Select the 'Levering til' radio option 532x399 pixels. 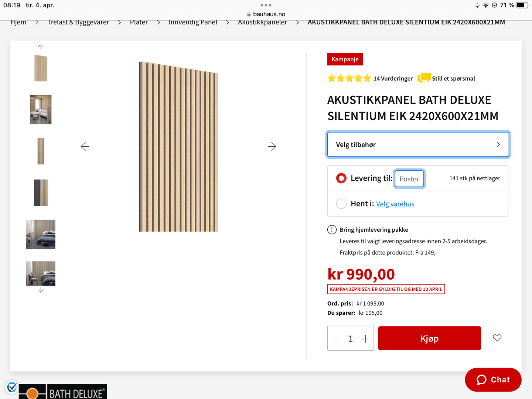[341, 178]
